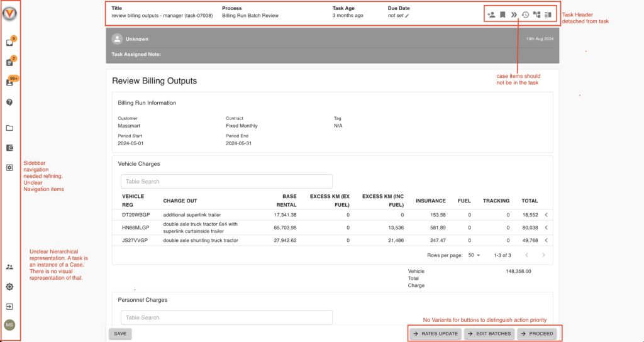Open the hierarchy tree icon in header
Viewport: 644px width, 342px height.
(536, 14)
